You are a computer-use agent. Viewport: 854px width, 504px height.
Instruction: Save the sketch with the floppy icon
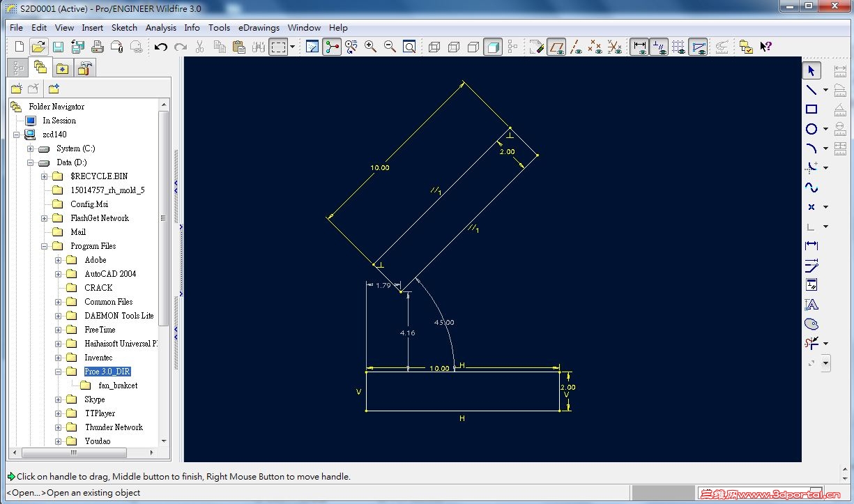point(59,47)
